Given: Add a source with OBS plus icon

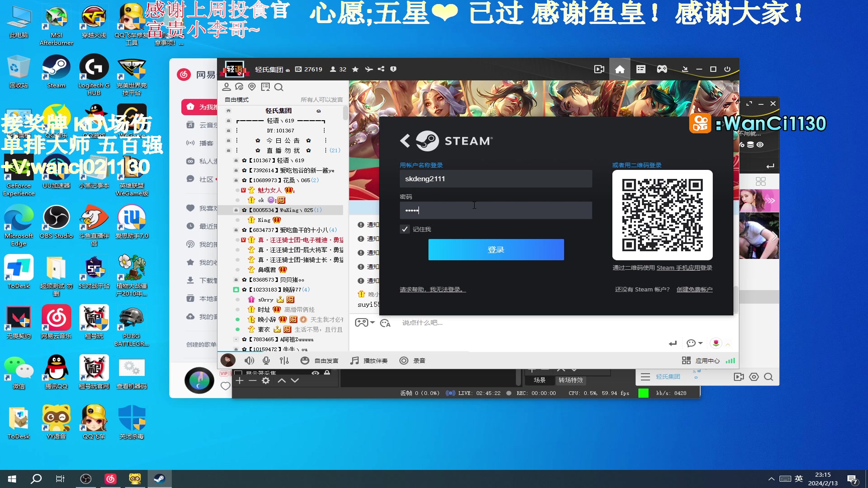Looking at the screenshot, I should tap(240, 380).
